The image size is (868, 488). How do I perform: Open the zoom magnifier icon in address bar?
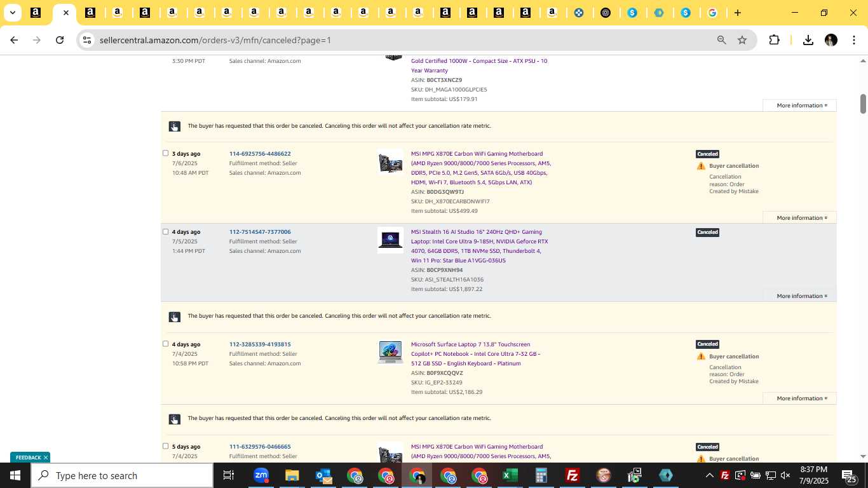tap(721, 40)
